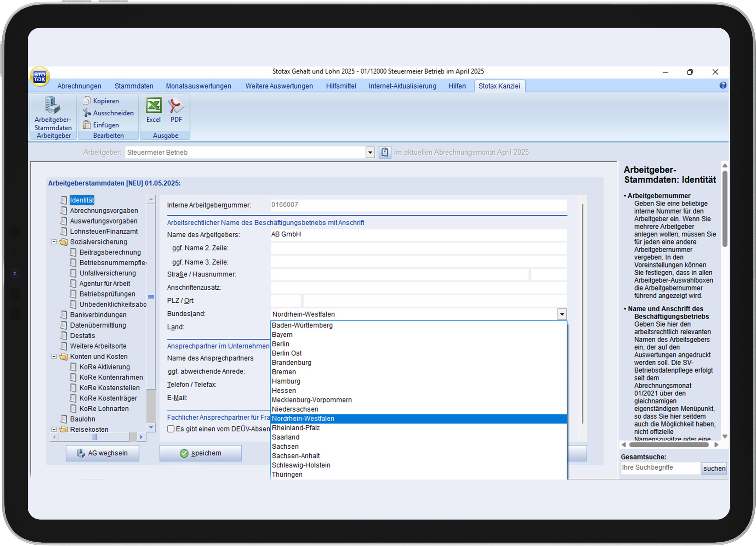
Task: Open Auswertungsvorgaben tree item
Action: [x=104, y=221]
